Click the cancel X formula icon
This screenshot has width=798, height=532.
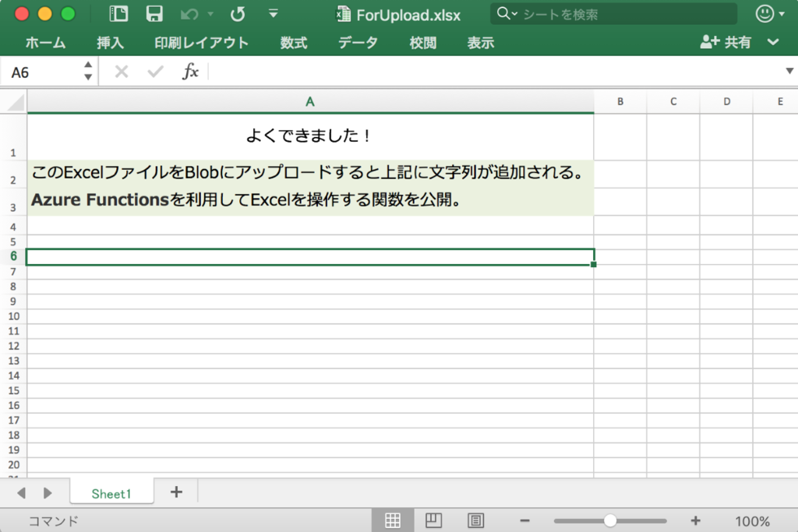tap(121, 72)
